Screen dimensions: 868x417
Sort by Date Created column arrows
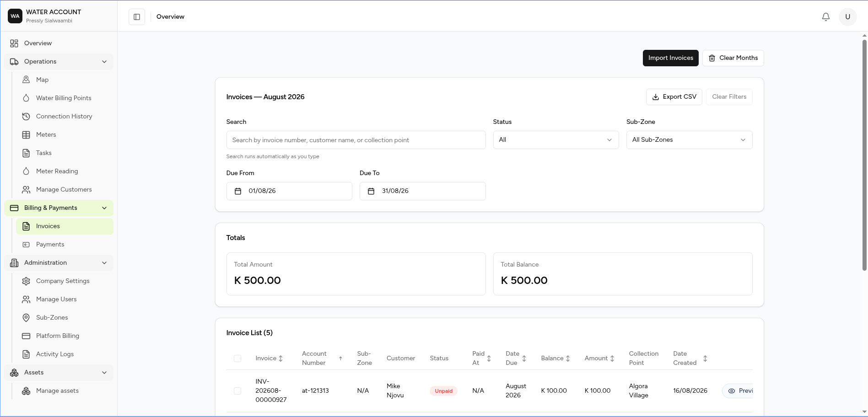click(x=705, y=358)
